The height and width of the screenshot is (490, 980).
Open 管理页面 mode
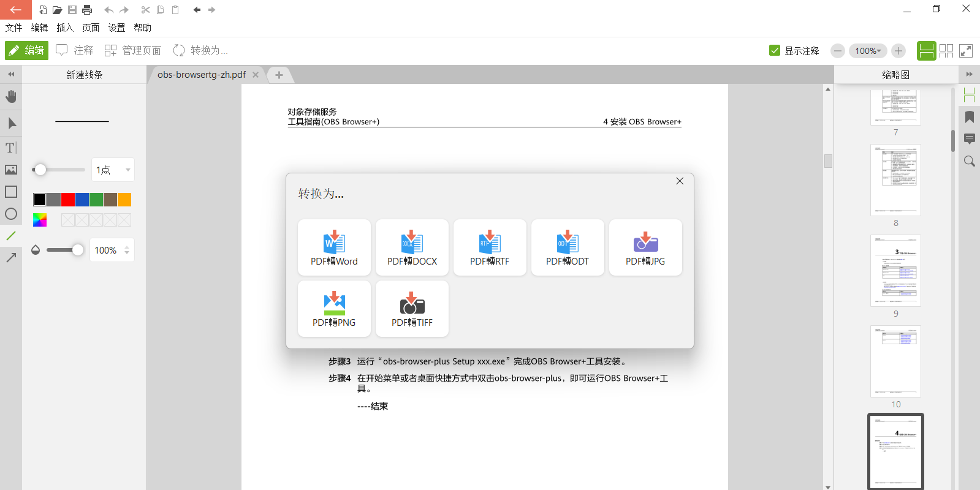[x=132, y=50]
